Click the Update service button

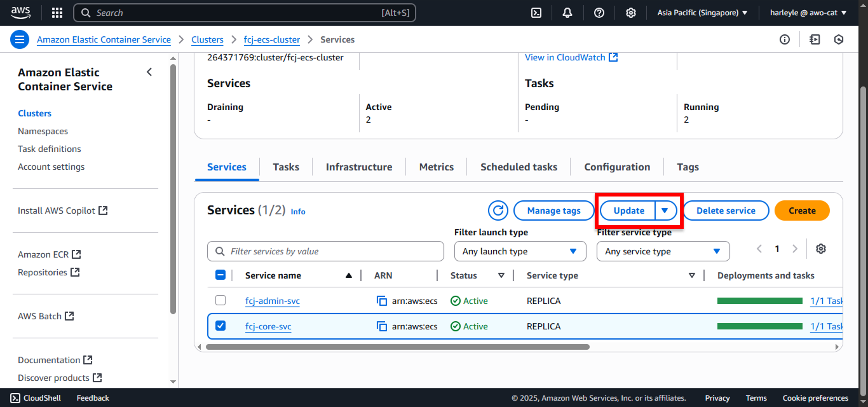(x=628, y=210)
